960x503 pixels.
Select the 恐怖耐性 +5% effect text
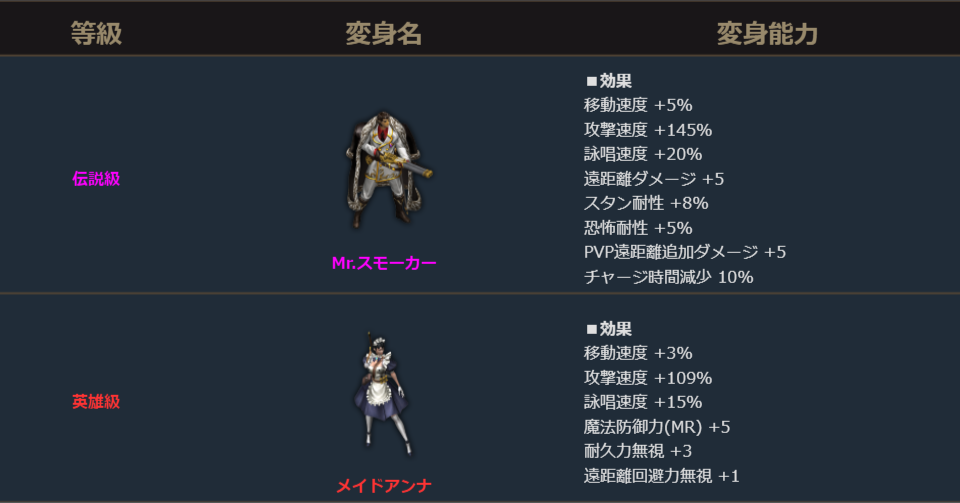(638, 227)
